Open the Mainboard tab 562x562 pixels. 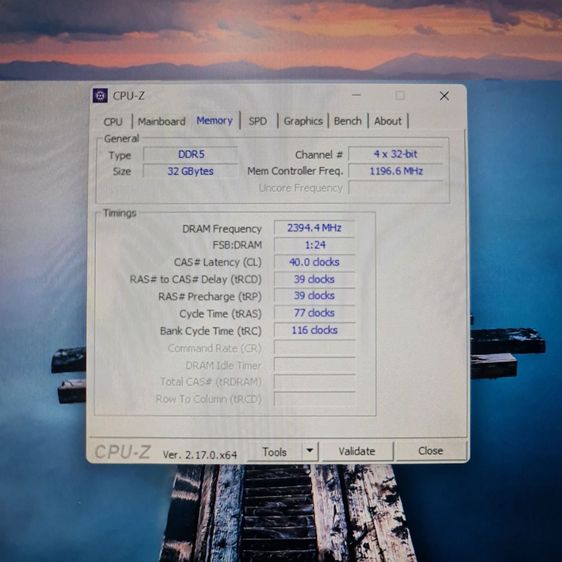pos(162,122)
